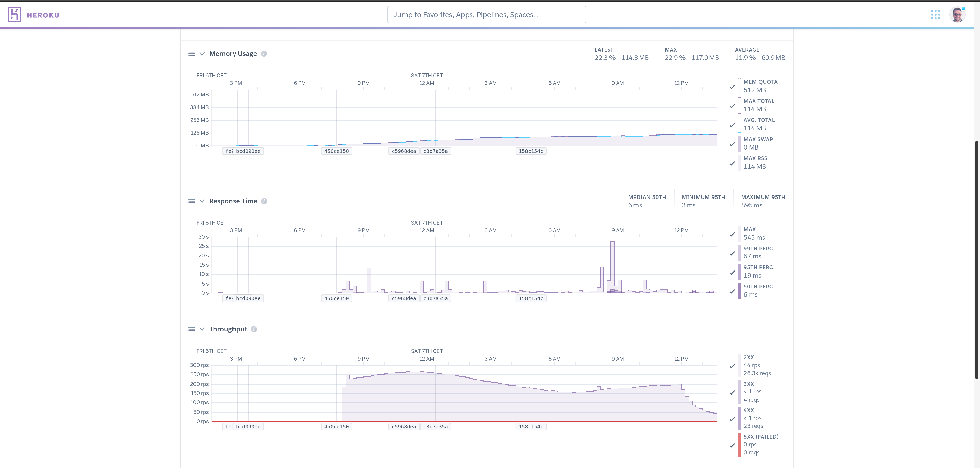Click the Response Time info icon
The height and width of the screenshot is (468, 980).
click(x=264, y=201)
